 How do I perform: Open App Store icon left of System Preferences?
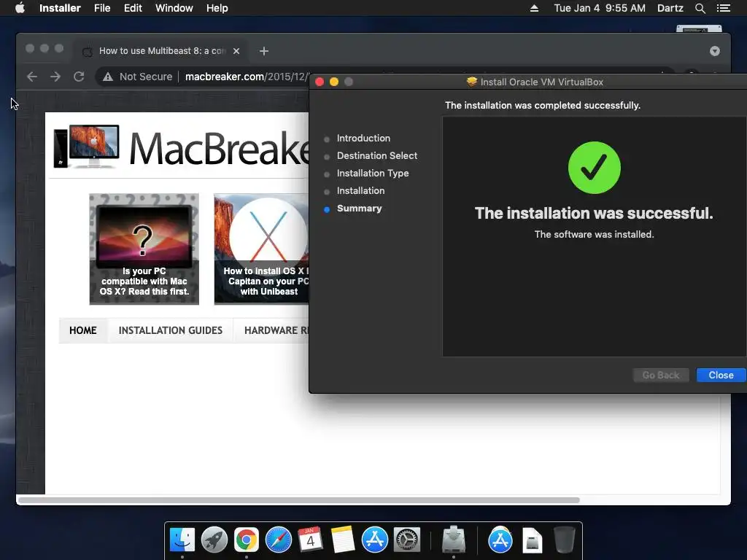tap(374, 540)
